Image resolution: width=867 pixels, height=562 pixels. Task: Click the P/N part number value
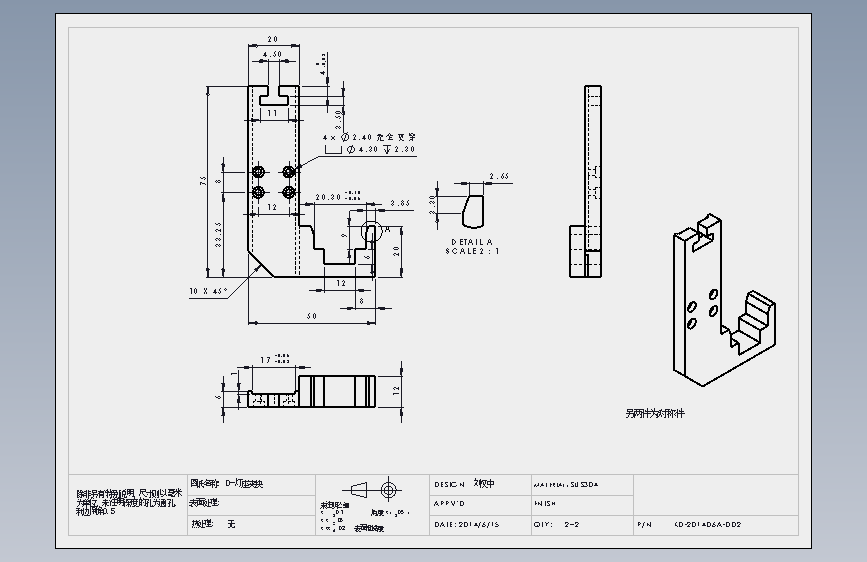point(707,524)
